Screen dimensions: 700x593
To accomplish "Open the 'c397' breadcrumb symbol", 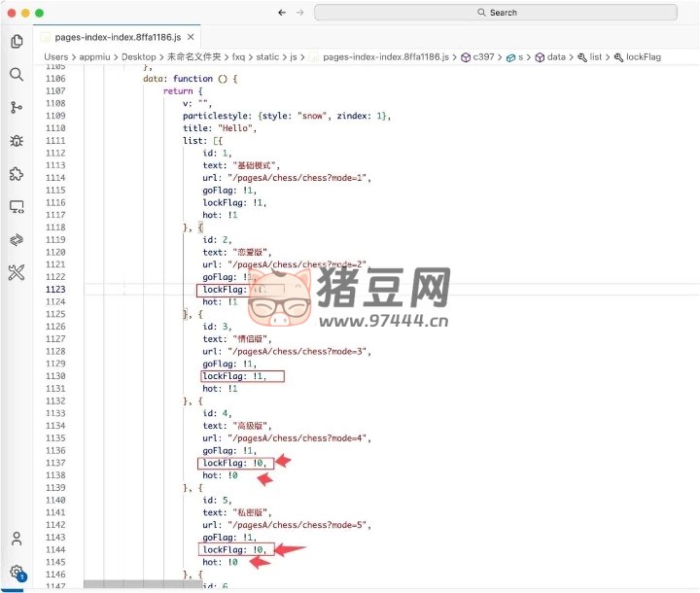I will click(482, 57).
